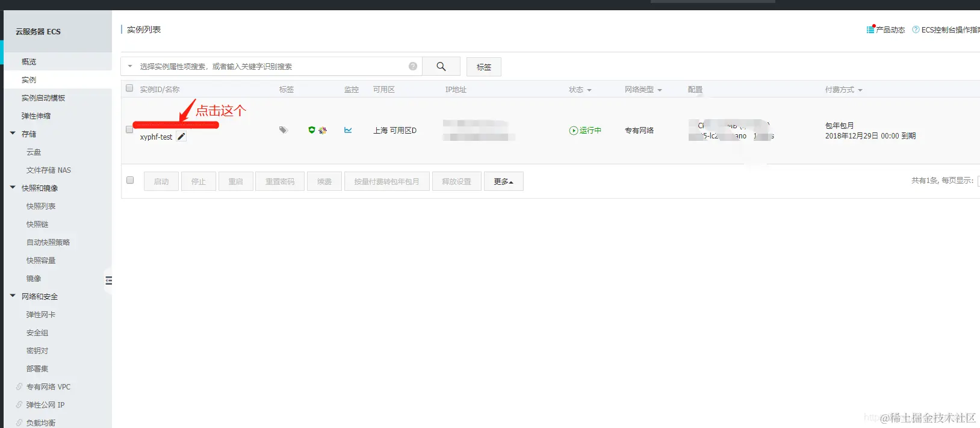Click the running status play icon
980x428 pixels.
coord(573,131)
